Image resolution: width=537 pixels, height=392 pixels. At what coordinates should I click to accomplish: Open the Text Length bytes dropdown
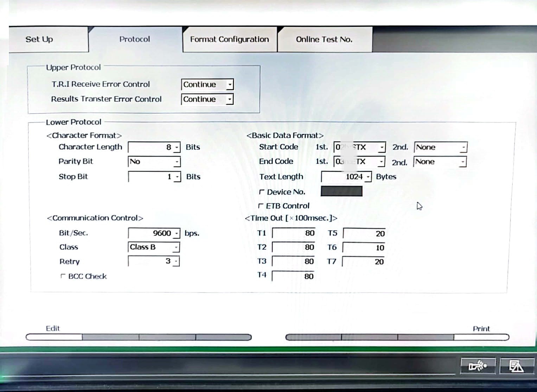pyautogui.click(x=368, y=177)
